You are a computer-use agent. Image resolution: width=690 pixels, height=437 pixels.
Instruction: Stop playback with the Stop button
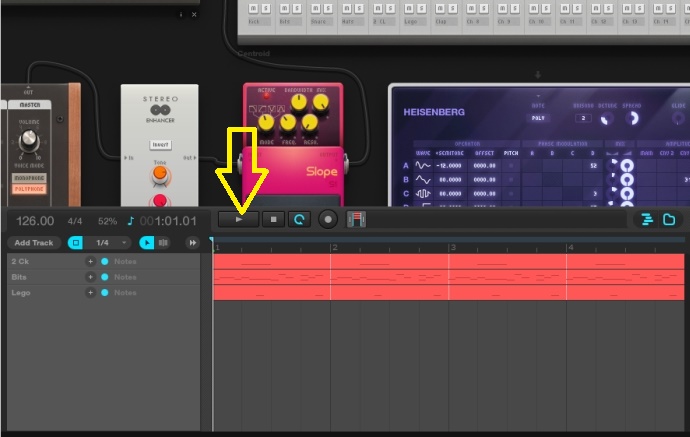[273, 219]
